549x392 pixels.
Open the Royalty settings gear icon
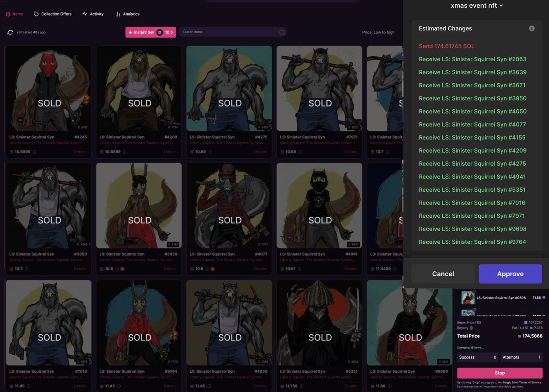click(472, 328)
